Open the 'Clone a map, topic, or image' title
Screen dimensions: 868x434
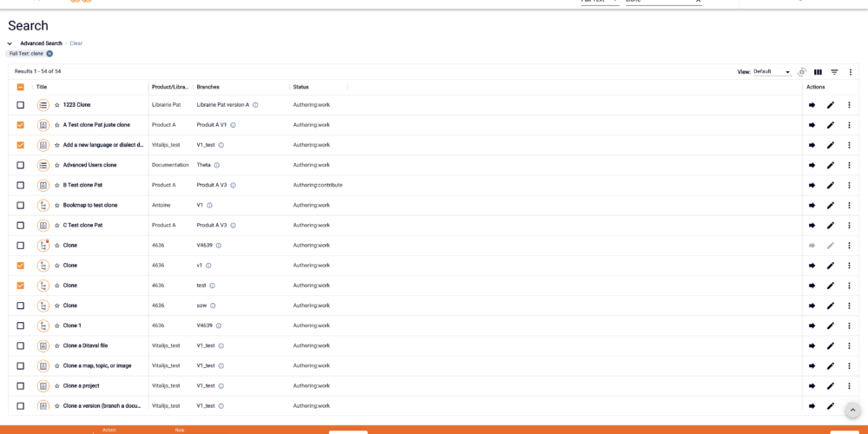pos(97,366)
